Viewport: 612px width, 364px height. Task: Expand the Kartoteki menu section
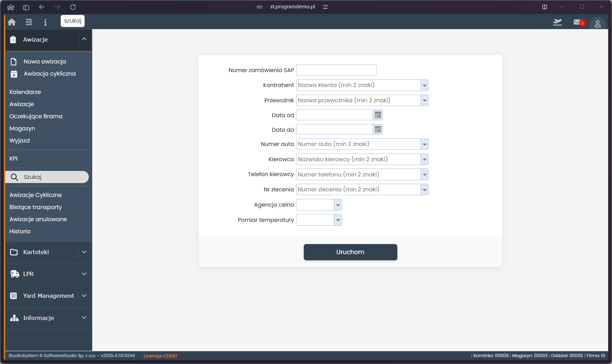pyautogui.click(x=84, y=252)
